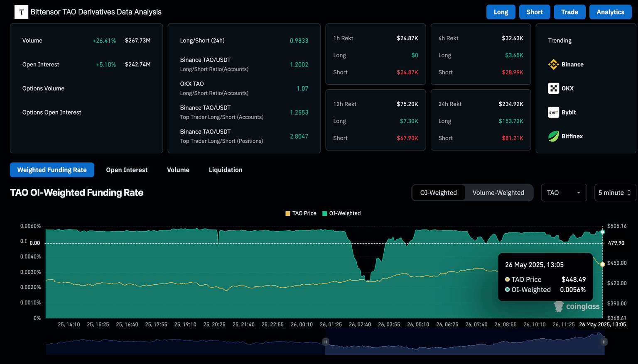Toggle TAO Price series in chart legend

click(x=301, y=213)
